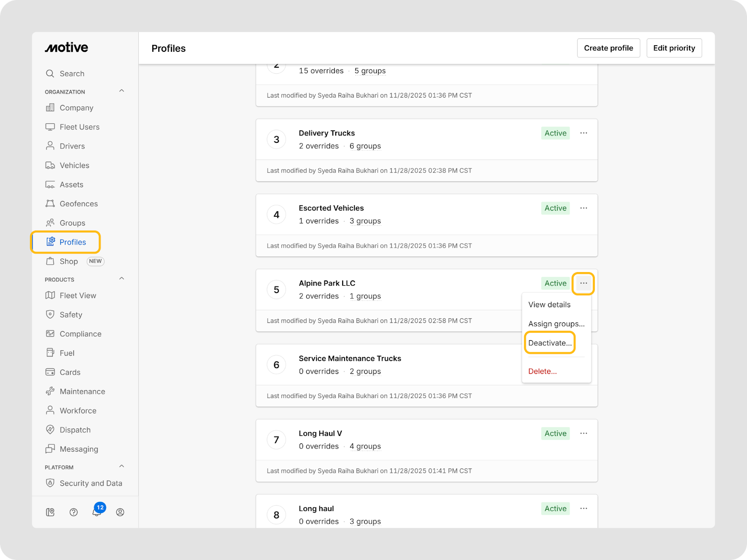Screen dimensions: 747x560
Task: Collapse the Organization section
Action: tap(121, 91)
